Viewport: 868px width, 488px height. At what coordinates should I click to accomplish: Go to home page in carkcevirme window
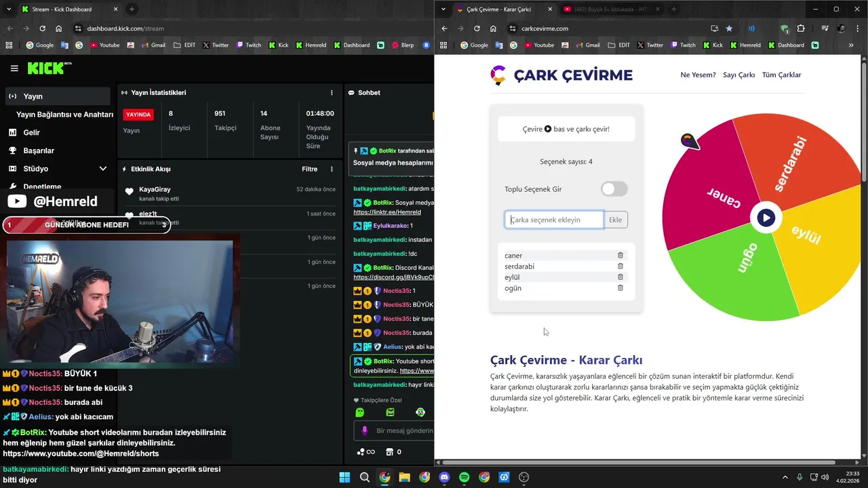tap(493, 28)
